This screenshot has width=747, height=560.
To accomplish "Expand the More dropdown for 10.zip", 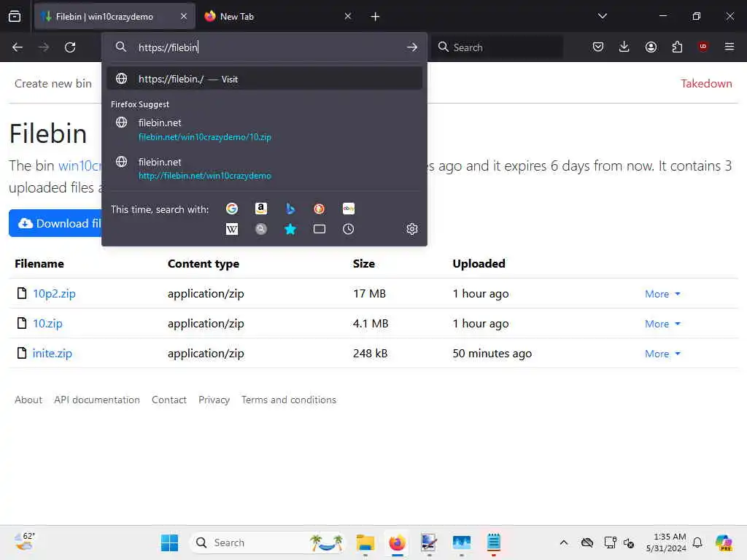I will click(x=662, y=324).
